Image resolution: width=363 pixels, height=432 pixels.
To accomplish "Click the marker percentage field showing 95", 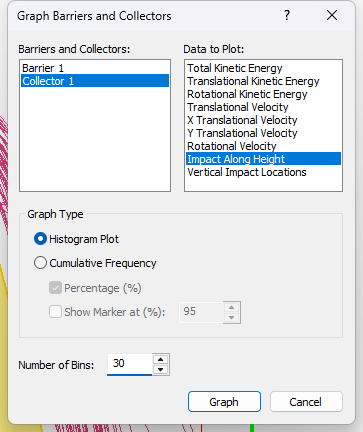I will [201, 312].
